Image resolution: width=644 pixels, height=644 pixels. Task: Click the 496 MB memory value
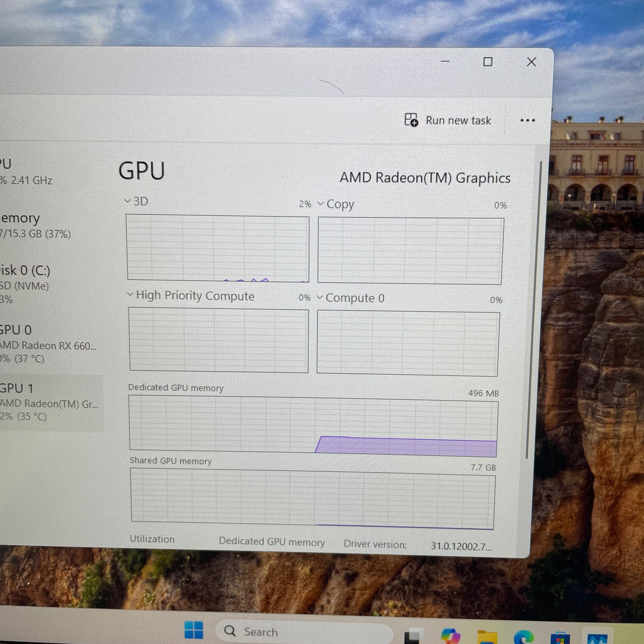tap(483, 393)
